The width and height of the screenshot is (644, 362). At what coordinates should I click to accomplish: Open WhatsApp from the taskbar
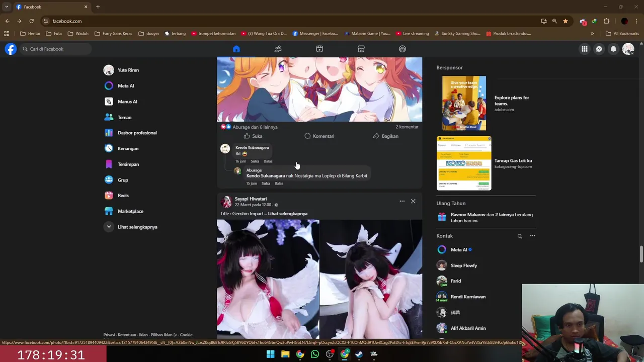tap(315, 354)
